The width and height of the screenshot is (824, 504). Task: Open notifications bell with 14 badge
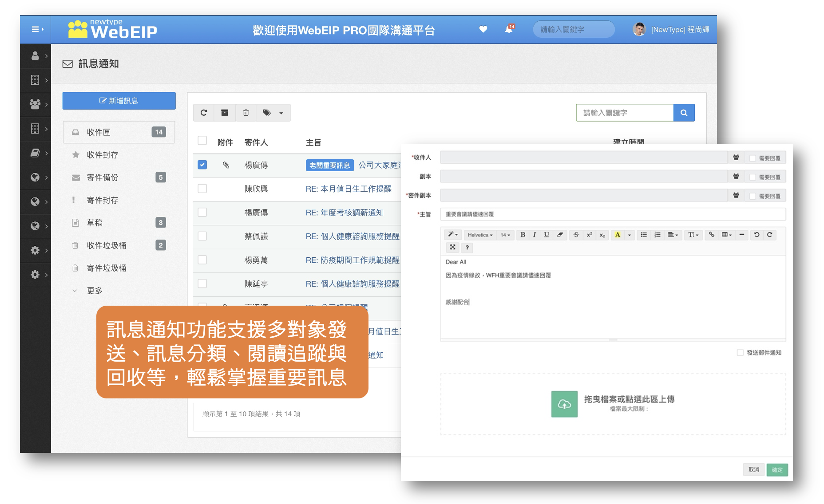pos(509,29)
